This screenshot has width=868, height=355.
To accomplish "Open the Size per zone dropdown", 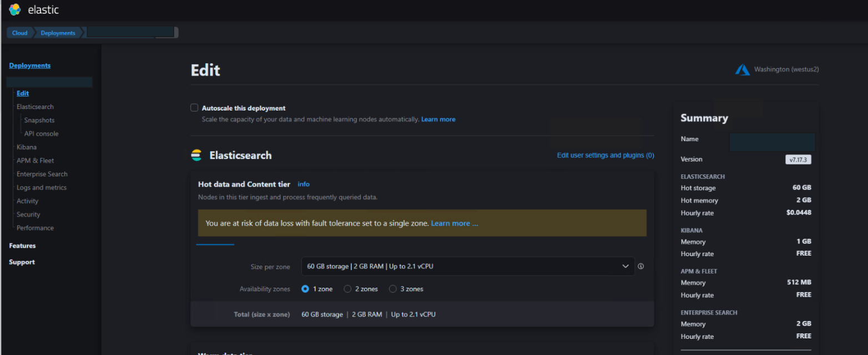I will tap(468, 266).
